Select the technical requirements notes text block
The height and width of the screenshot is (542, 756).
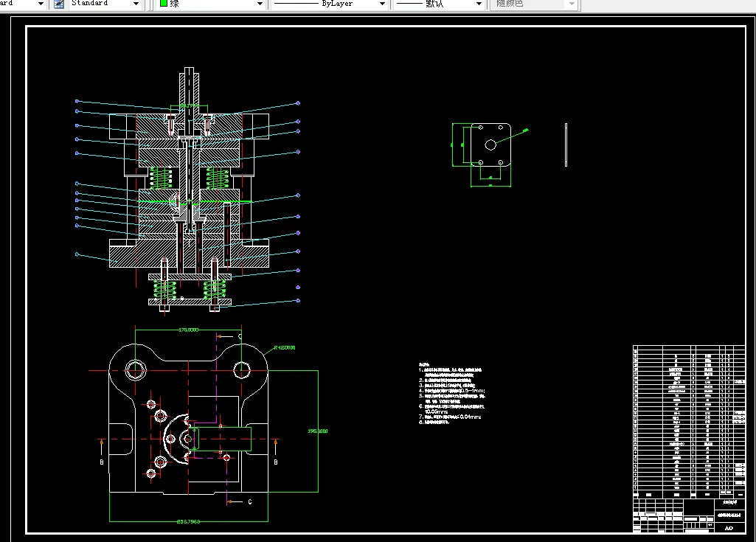pyautogui.click(x=452, y=394)
